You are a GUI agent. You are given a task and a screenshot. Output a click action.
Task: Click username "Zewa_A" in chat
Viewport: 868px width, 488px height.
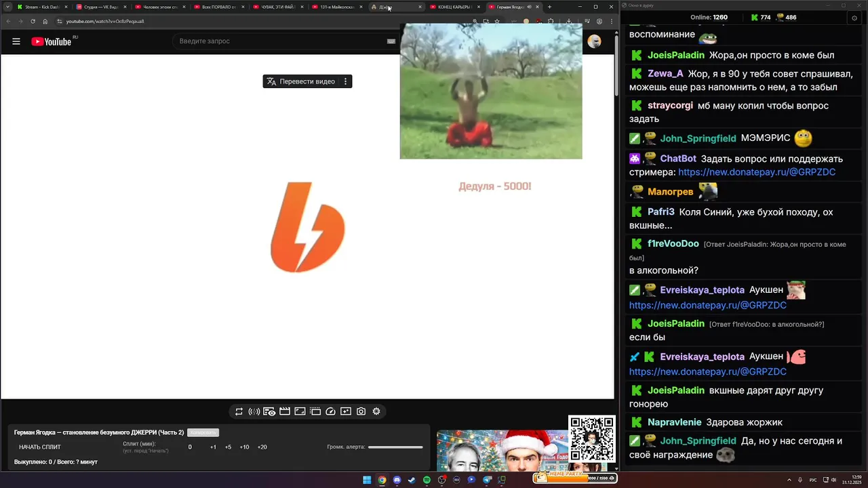(665, 73)
